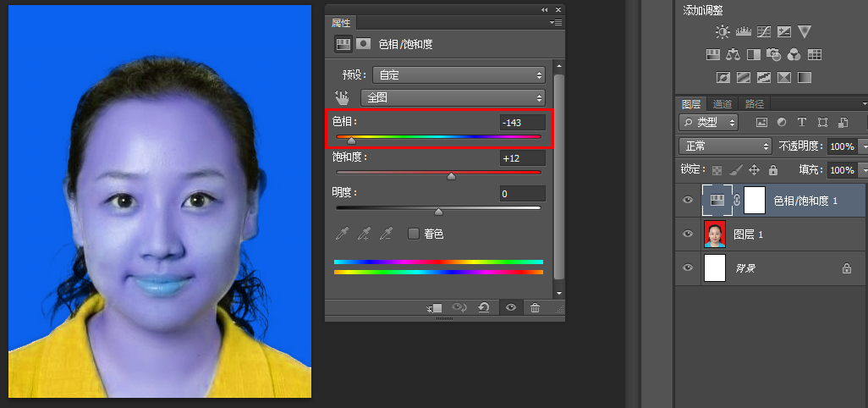
Task: Switch to the 路径 tab
Action: pyautogui.click(x=753, y=104)
